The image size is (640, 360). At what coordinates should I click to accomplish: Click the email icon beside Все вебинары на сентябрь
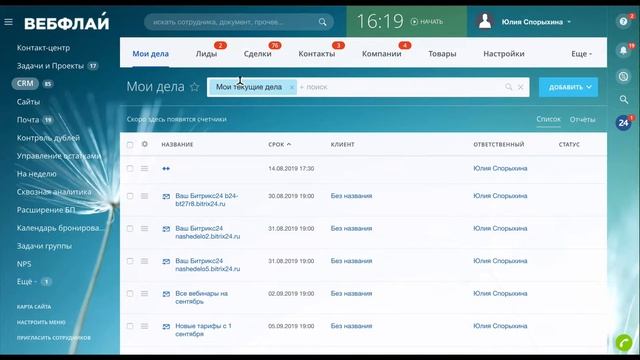166,294
